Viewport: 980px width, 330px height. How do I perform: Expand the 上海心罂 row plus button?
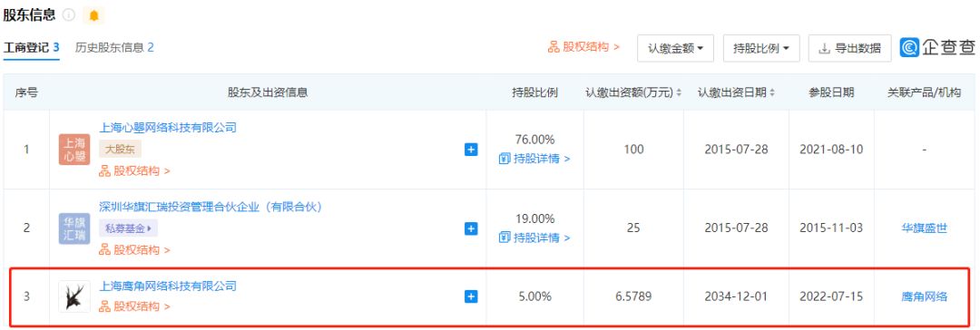pos(471,150)
